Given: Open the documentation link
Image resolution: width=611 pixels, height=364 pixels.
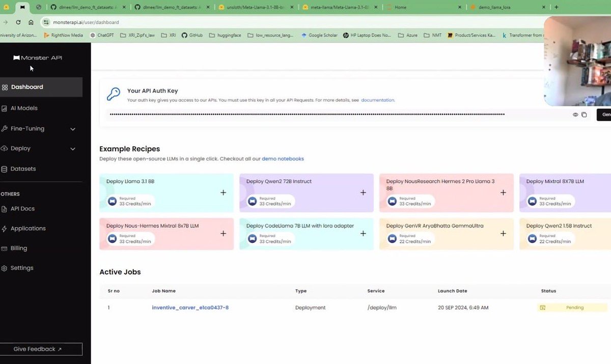Looking at the screenshot, I should [378, 100].
